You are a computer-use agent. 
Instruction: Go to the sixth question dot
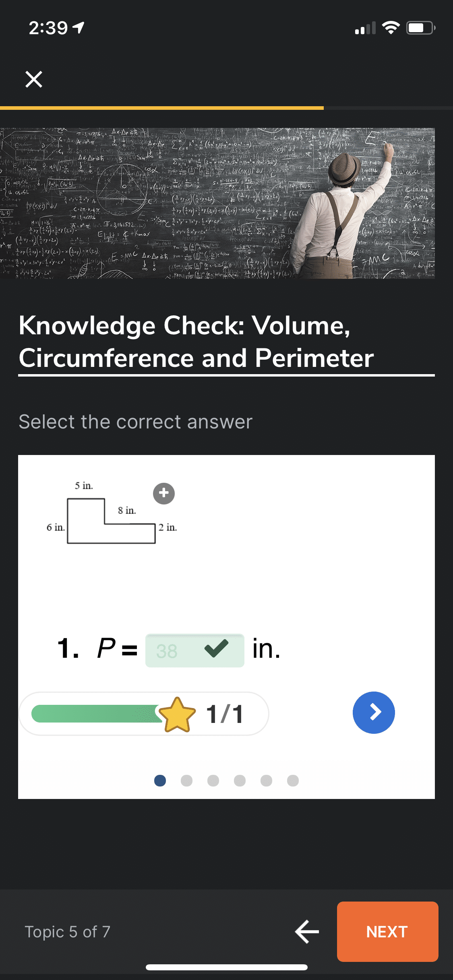coord(293,780)
